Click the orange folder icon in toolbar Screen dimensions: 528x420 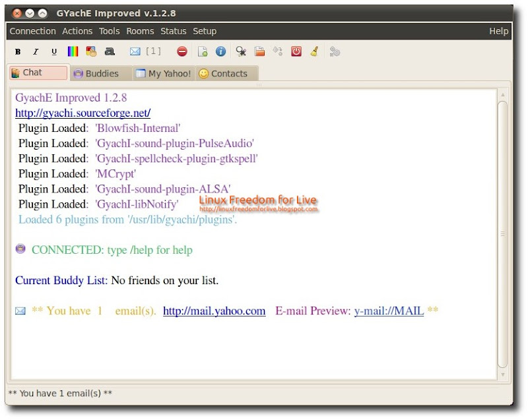click(x=259, y=51)
